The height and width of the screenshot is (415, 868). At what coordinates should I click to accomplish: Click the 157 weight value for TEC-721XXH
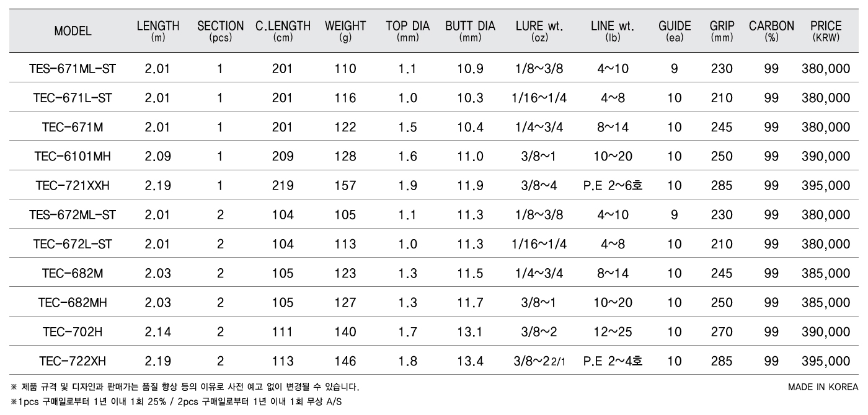(345, 185)
